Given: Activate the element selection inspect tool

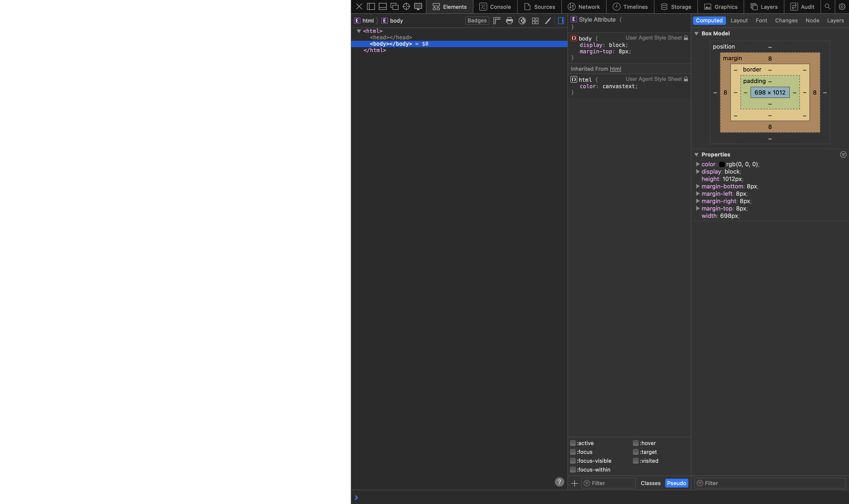Looking at the screenshot, I should point(406,6).
